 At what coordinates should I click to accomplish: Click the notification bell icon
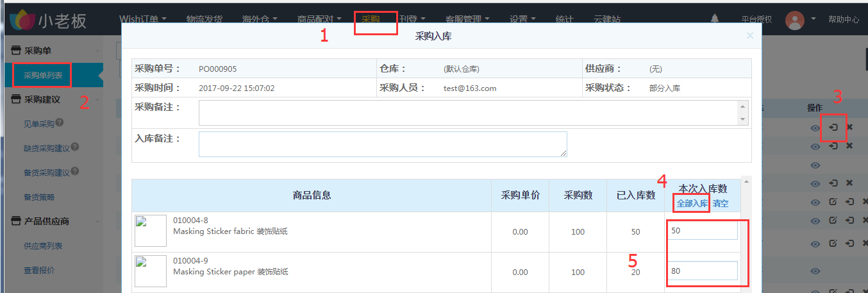pos(715,19)
